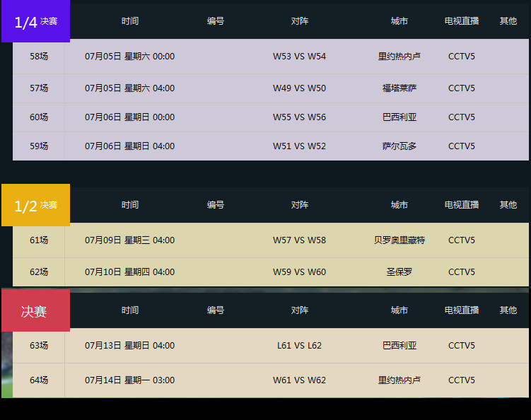Image resolution: width=531 pixels, height=420 pixels.
Task: Click 电视直播 header in semi-final table
Action: click(x=462, y=205)
